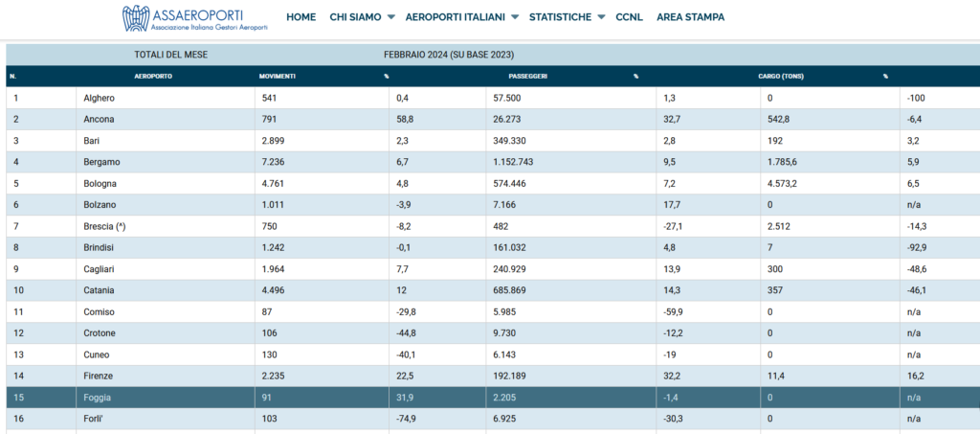Select the Bergamo airport cell
980x434 pixels.
pos(166,162)
